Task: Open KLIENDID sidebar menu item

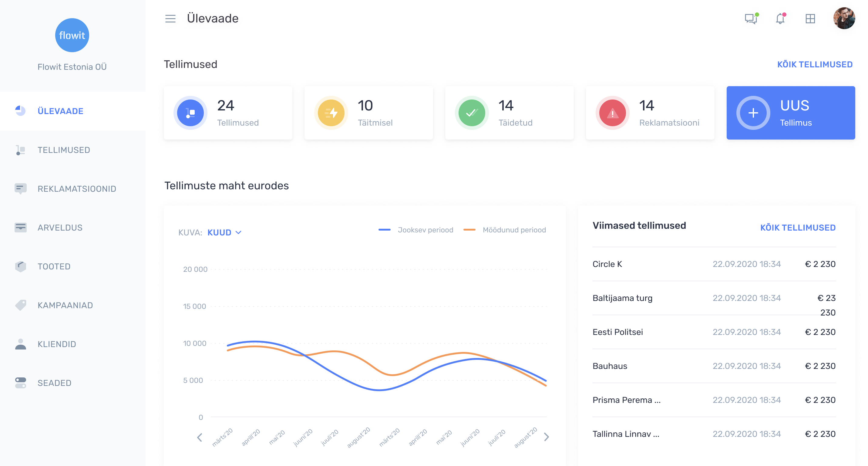Action: (x=73, y=344)
